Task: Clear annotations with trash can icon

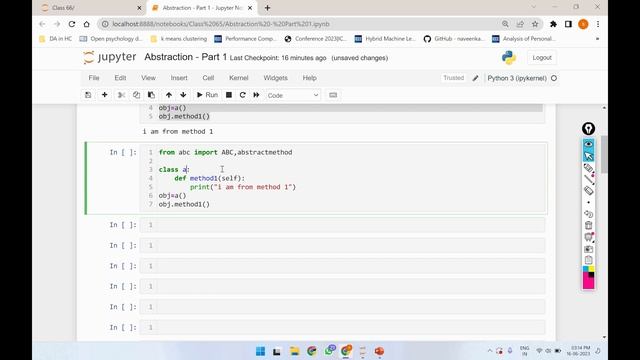Action: tap(588, 225)
